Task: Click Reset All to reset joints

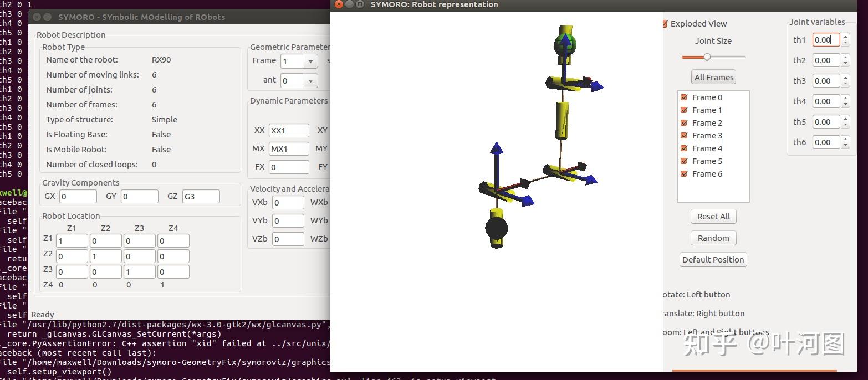Action: click(x=713, y=216)
